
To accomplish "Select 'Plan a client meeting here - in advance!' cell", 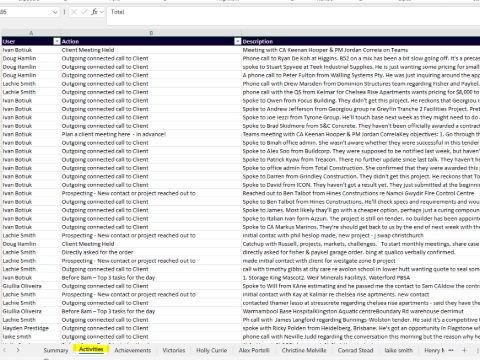I will pos(151,134).
